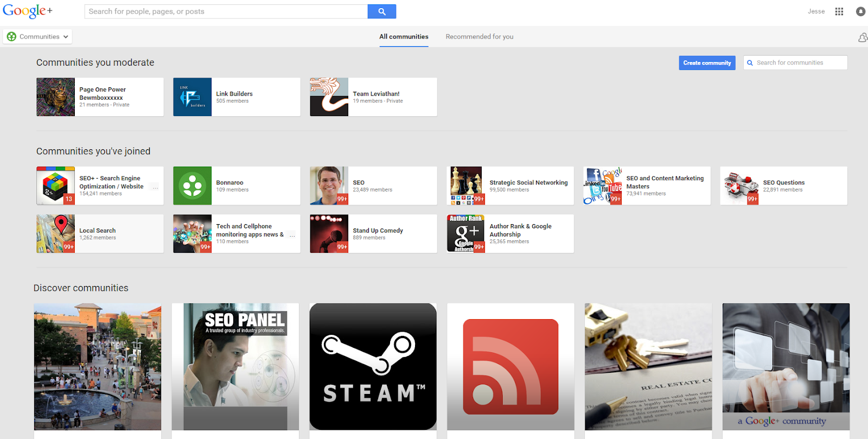Click the Communities green circle icon
This screenshot has height=439, width=868.
11,36
